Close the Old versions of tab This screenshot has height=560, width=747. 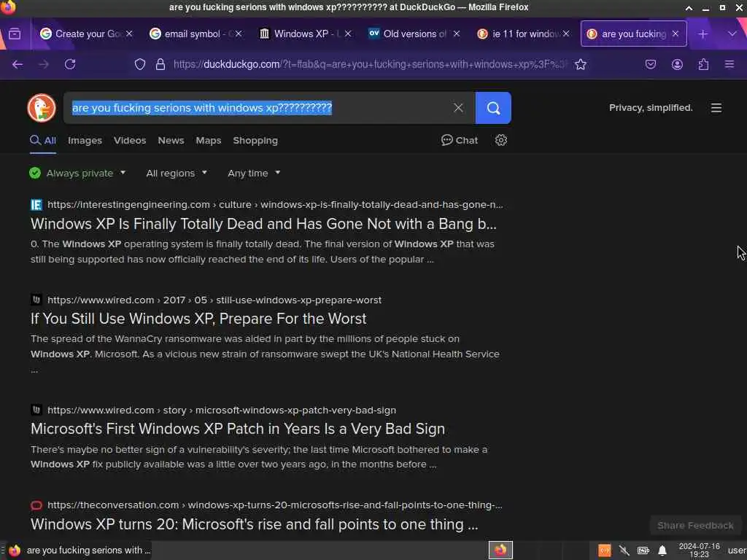point(457,34)
